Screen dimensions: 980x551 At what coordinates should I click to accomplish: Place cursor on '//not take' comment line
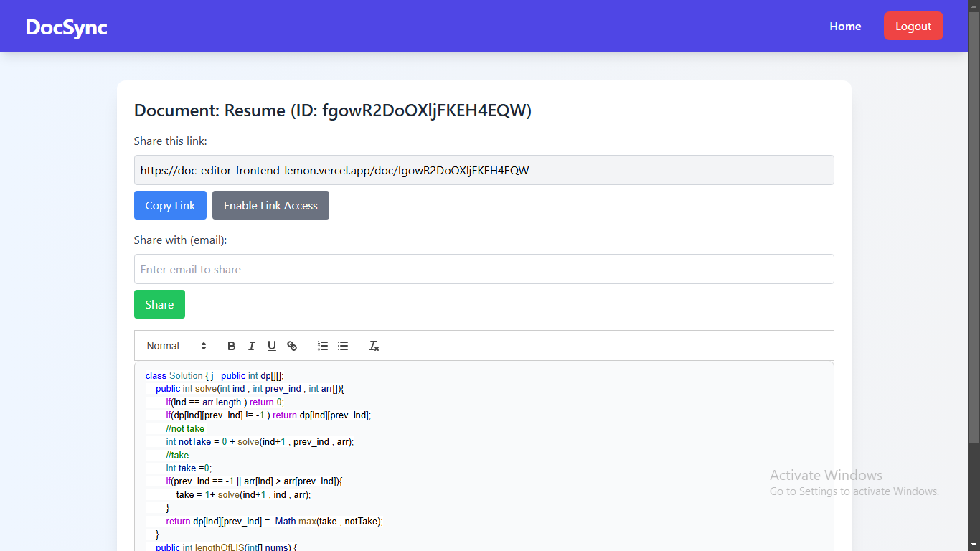(185, 429)
